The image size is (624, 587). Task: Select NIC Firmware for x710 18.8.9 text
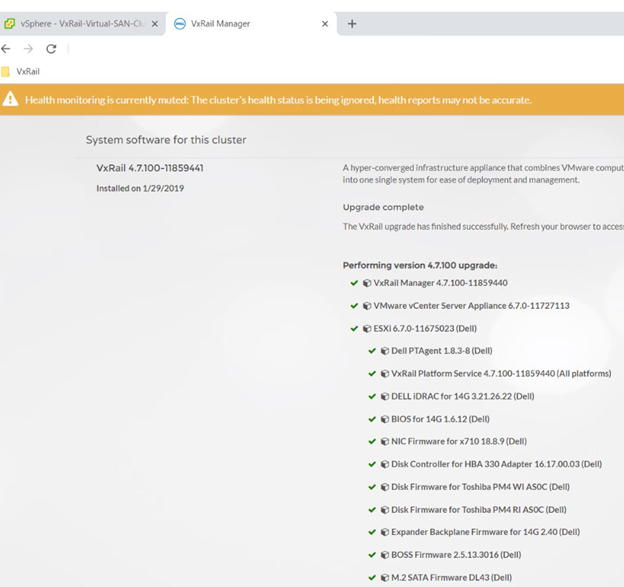pyautogui.click(x=459, y=441)
